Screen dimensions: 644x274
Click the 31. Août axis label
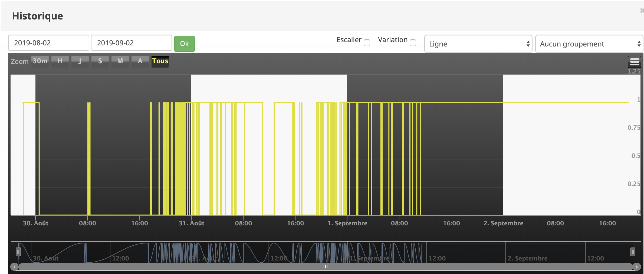[x=191, y=223]
